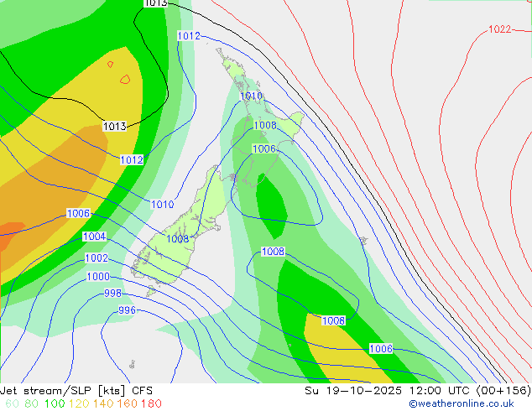Select legend value 100
532x411 pixels.
tap(55, 403)
